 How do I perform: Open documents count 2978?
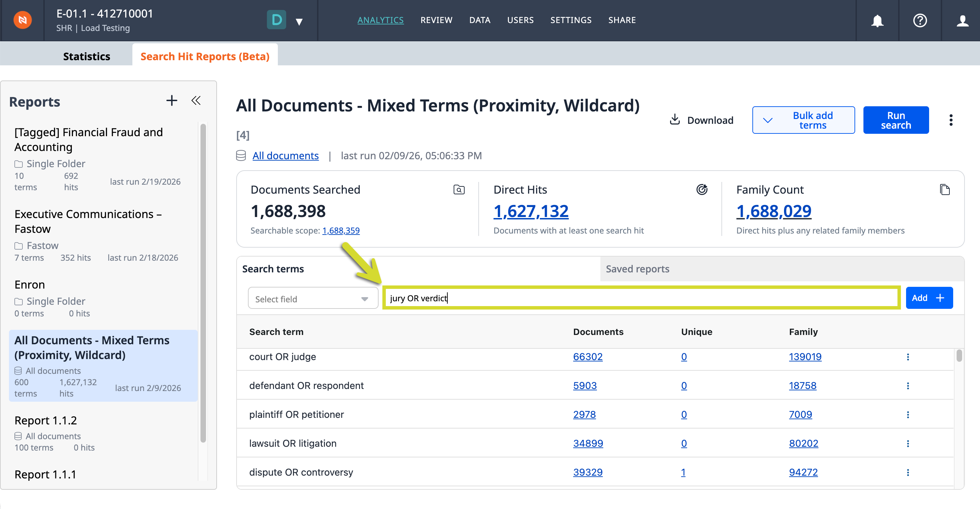584,415
